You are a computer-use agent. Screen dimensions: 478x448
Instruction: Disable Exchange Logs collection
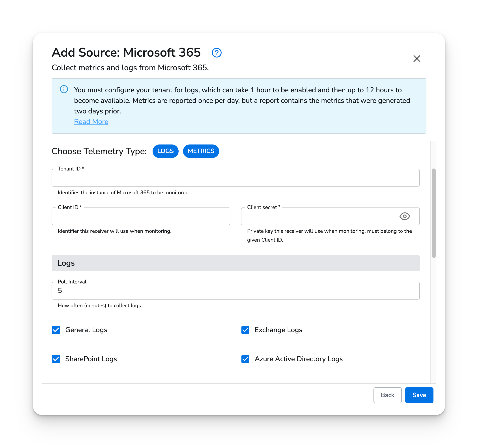click(245, 330)
